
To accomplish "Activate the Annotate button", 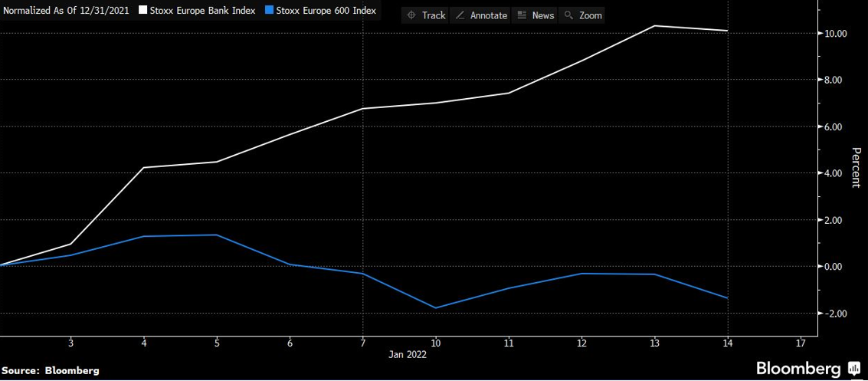I will coord(480,15).
